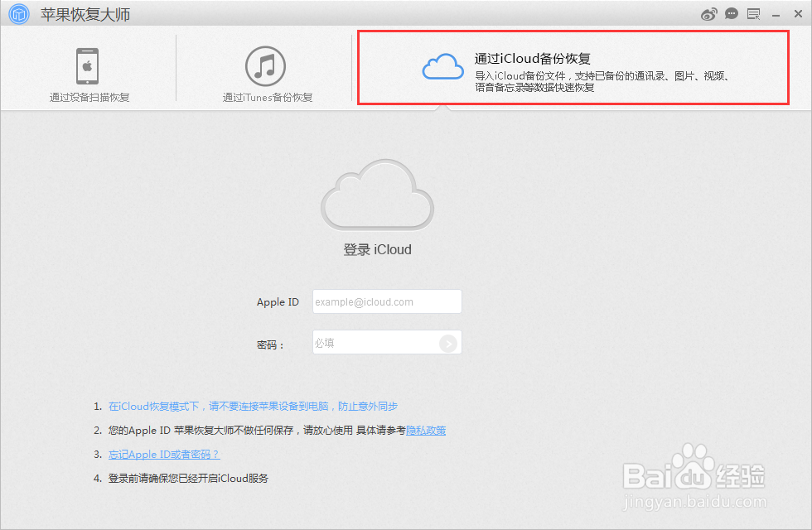The height and width of the screenshot is (530, 812).
Task: Open the 忘记Apple ID或者密码？ link
Action: [x=164, y=455]
